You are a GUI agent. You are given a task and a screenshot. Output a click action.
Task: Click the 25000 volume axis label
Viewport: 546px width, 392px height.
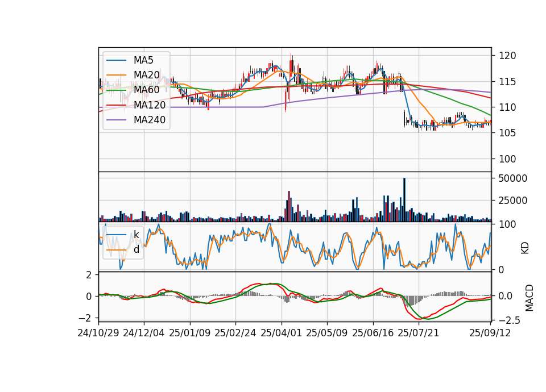pyautogui.click(x=512, y=201)
